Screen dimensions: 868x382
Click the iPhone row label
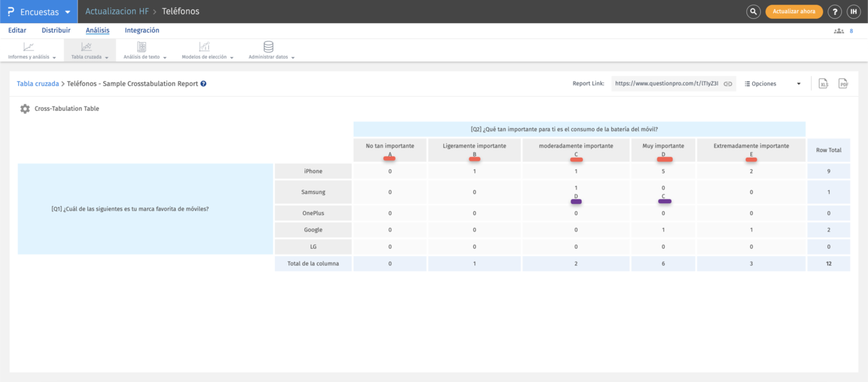tap(313, 171)
